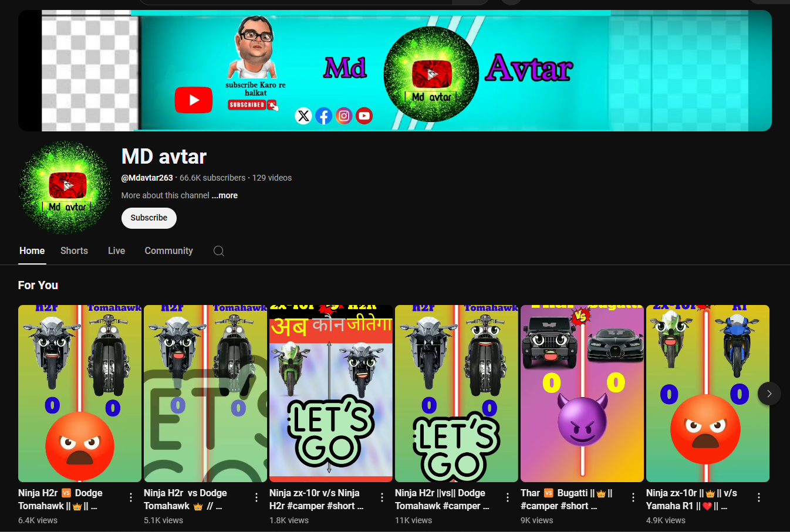The height and width of the screenshot is (532, 790).
Task: Play thumbnail with Hindi text and LET'S GO
Action: click(x=331, y=393)
